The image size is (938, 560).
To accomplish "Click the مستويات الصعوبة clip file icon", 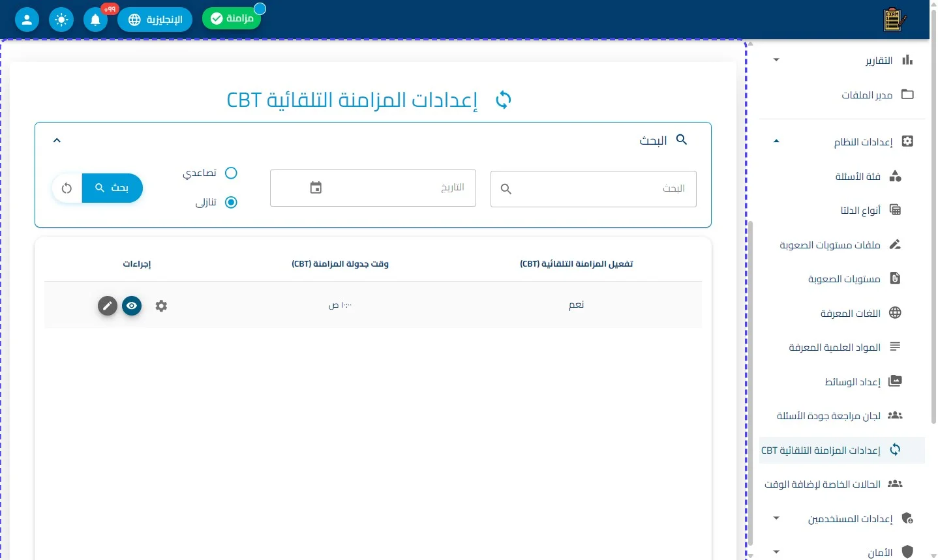I will click(895, 278).
